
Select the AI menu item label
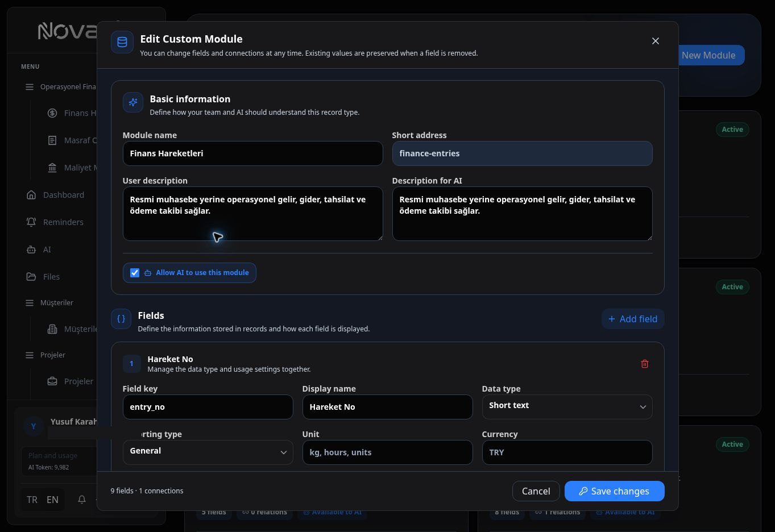(47, 250)
